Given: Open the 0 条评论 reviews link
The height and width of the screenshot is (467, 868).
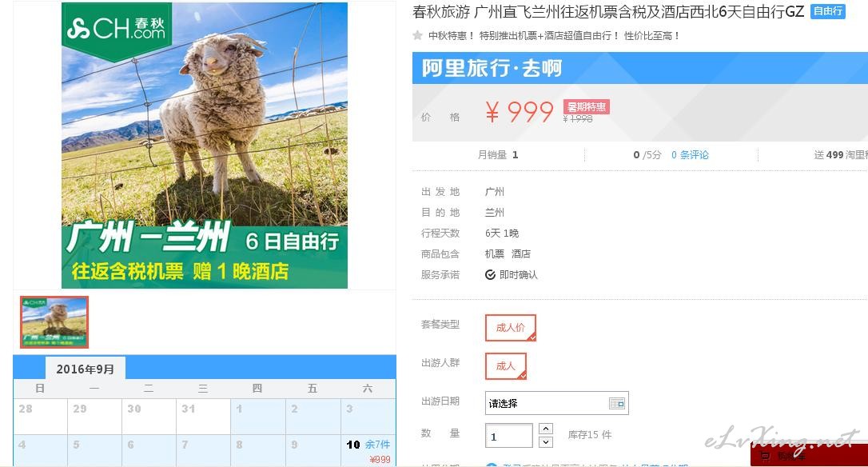Looking at the screenshot, I should pyautogui.click(x=690, y=155).
